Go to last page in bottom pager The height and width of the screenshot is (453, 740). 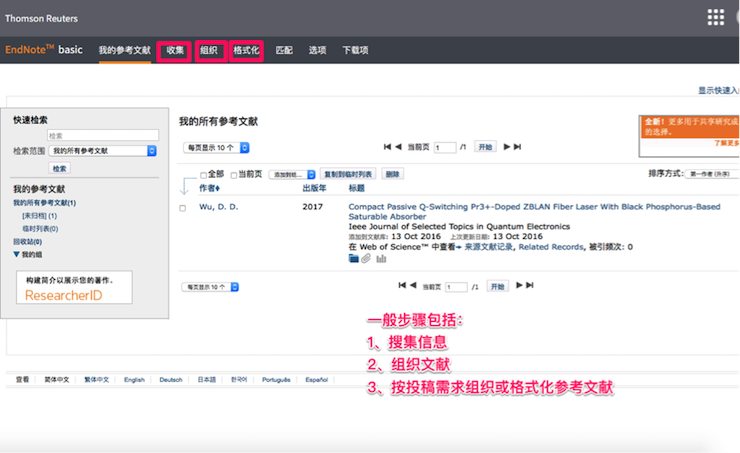pyautogui.click(x=530, y=285)
